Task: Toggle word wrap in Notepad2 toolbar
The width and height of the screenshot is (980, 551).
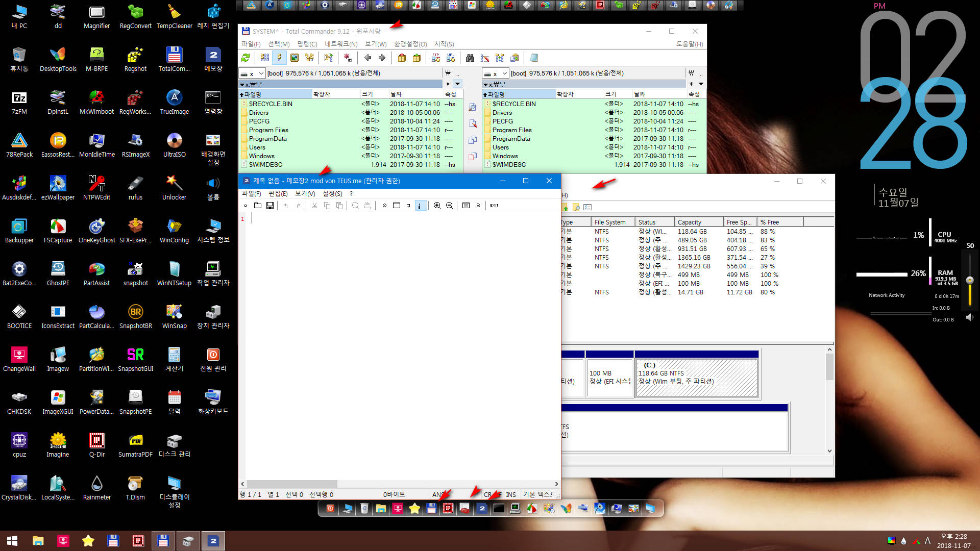Action: click(408, 206)
